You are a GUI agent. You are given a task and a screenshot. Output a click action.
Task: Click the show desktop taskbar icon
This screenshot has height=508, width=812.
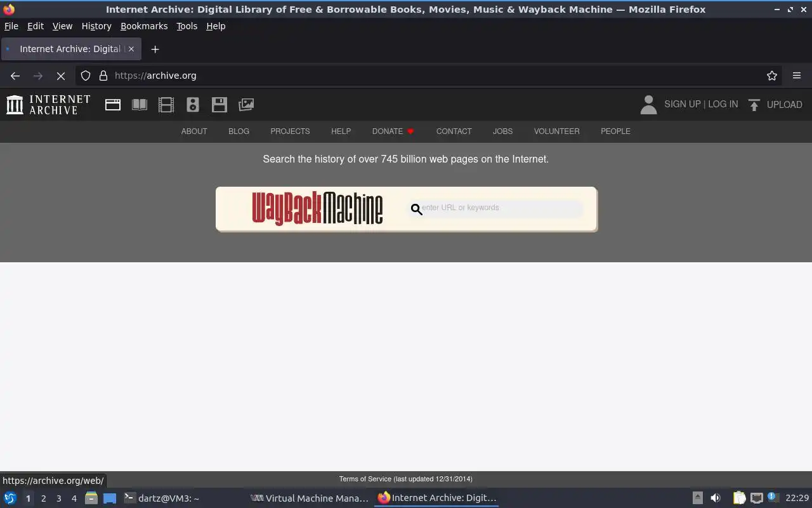coord(110,498)
